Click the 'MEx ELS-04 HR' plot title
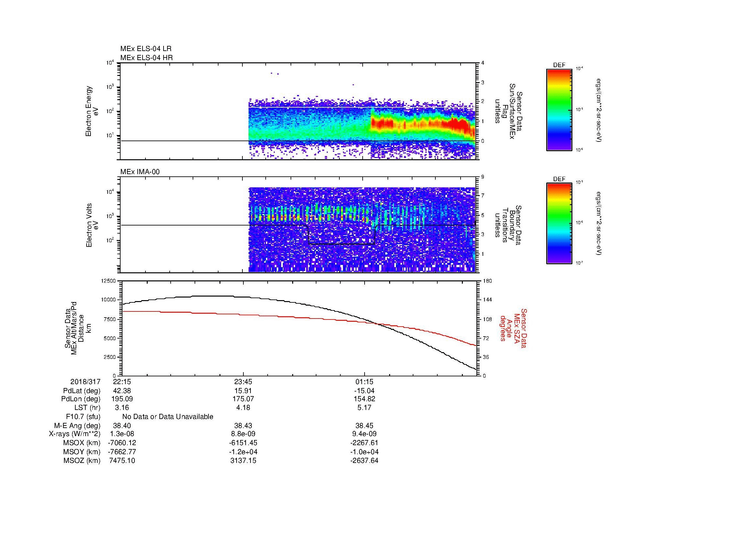The width and height of the screenshot is (756, 534). 146,58
